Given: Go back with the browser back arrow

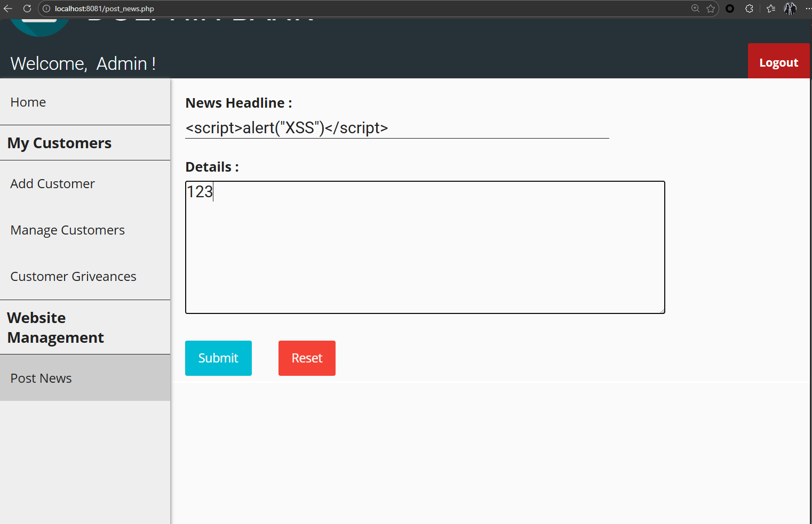Looking at the screenshot, I should 8,9.
